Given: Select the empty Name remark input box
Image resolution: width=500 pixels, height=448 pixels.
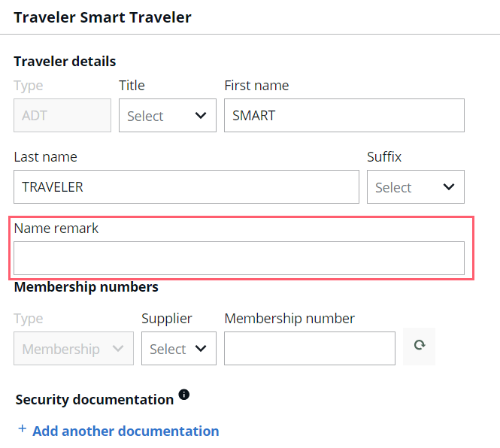Looking at the screenshot, I should (239, 259).
